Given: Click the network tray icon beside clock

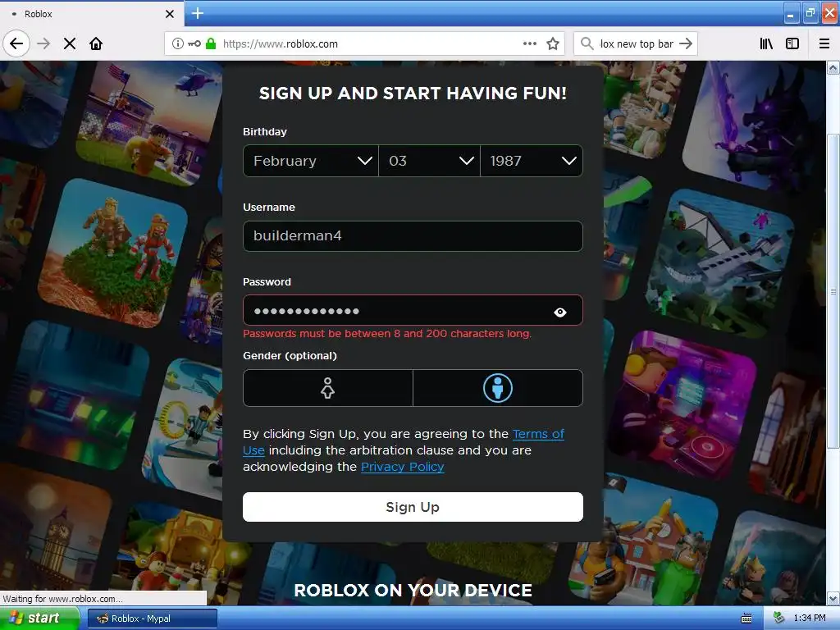Looking at the screenshot, I should (x=778, y=619).
